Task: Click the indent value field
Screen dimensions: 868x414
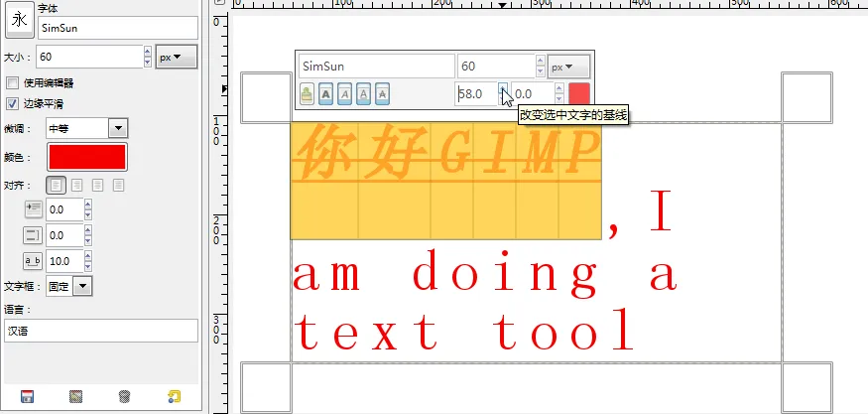Action: 64,210
